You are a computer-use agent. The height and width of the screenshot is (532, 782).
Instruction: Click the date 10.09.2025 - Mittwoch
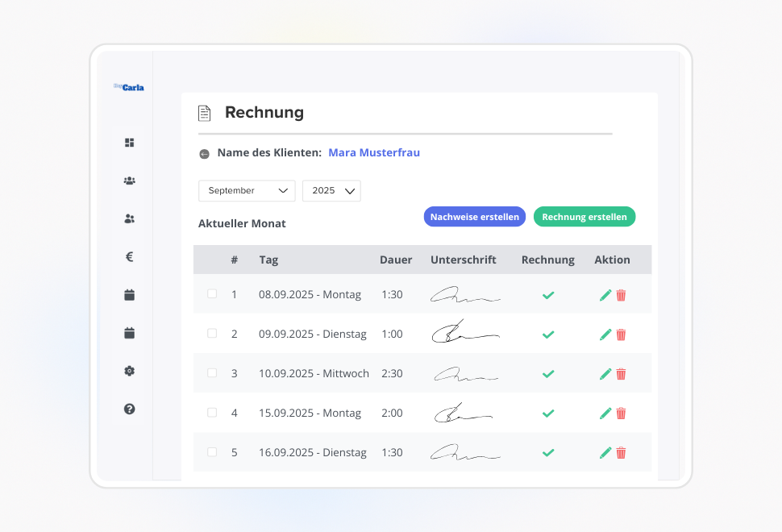coord(314,373)
